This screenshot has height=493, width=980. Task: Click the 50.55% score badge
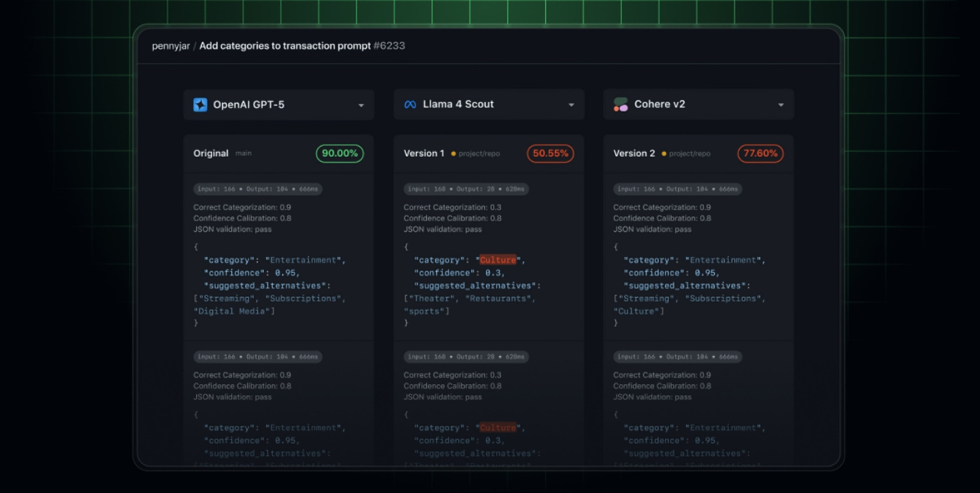(x=550, y=154)
